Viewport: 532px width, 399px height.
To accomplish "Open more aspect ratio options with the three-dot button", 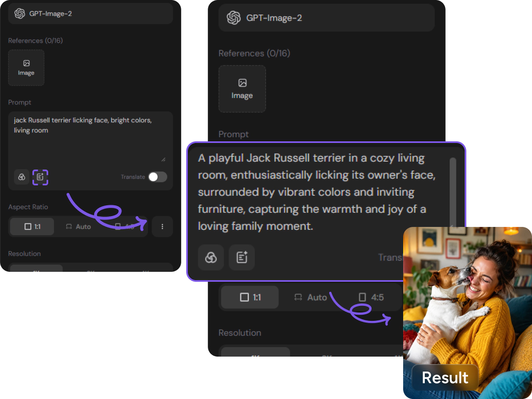I will point(162,227).
